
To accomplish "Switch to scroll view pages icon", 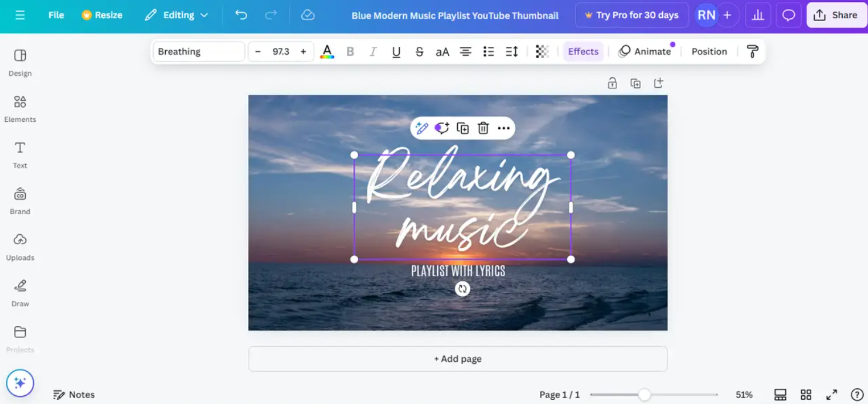I will 780,395.
